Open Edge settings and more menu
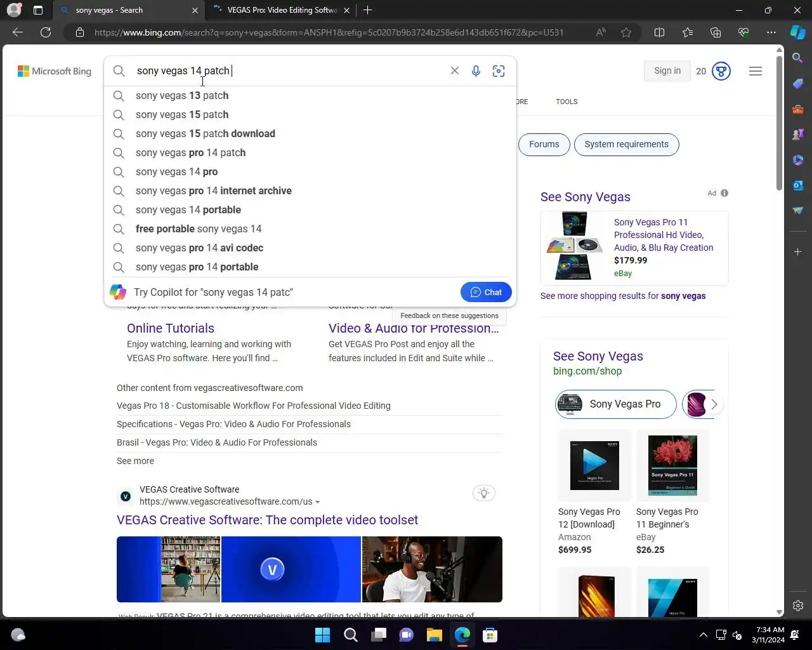 click(x=771, y=32)
